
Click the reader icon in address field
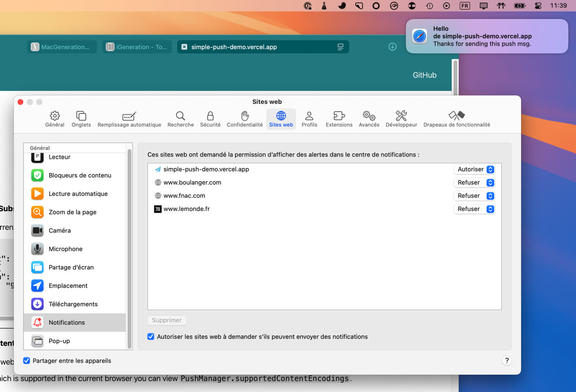340,47
